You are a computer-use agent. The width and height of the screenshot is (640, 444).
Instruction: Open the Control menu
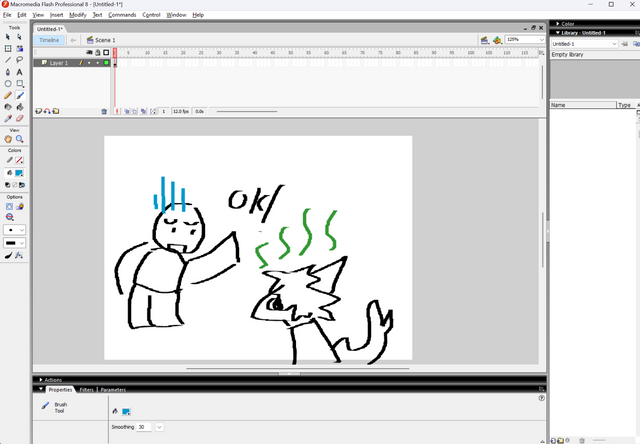tap(151, 15)
